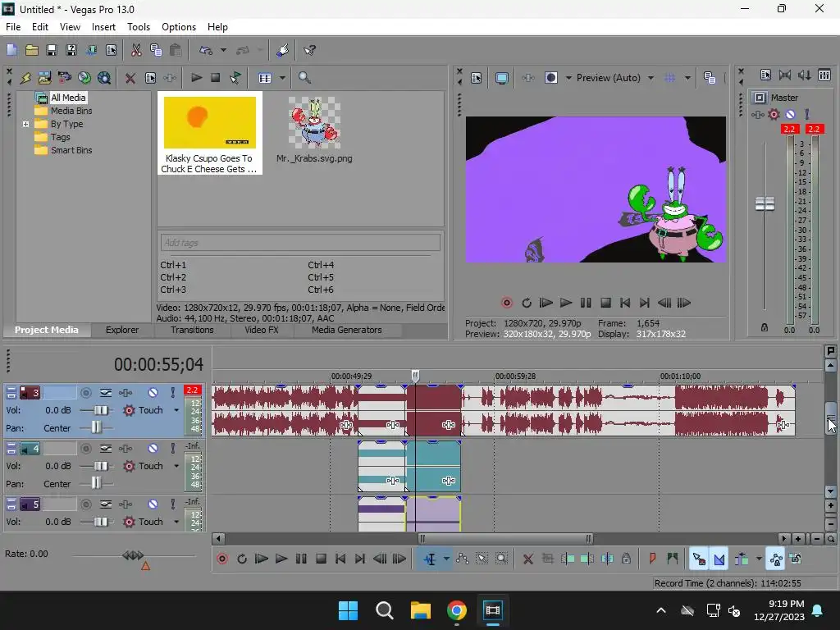This screenshot has width=840, height=630.
Task: Click track 3 volume slider
Action: click(100, 410)
